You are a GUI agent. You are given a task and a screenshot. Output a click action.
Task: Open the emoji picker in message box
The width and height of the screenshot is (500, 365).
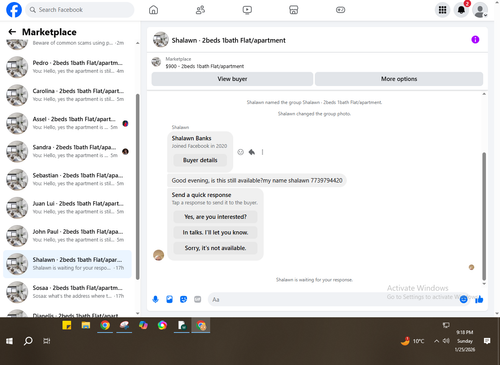pos(463,299)
